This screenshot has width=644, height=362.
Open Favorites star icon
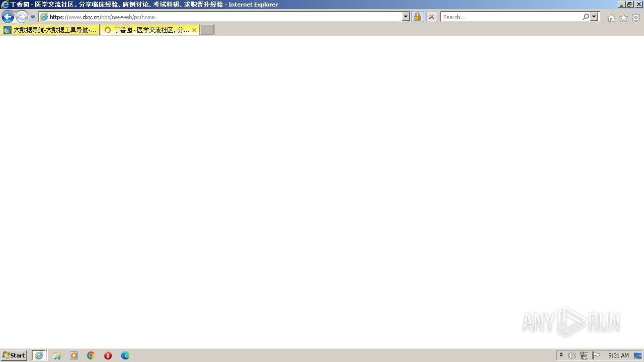point(623,18)
